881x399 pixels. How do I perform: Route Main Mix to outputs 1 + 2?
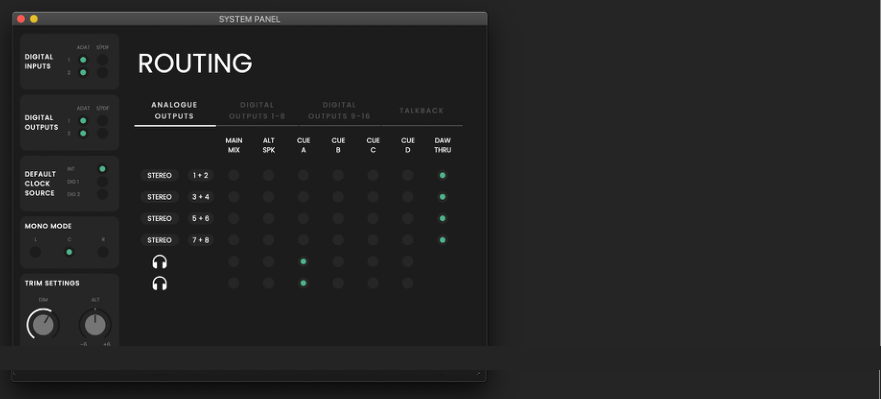234,175
